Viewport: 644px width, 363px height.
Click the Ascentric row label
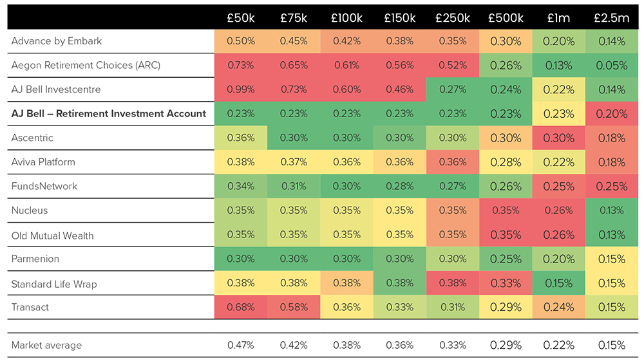(x=32, y=138)
